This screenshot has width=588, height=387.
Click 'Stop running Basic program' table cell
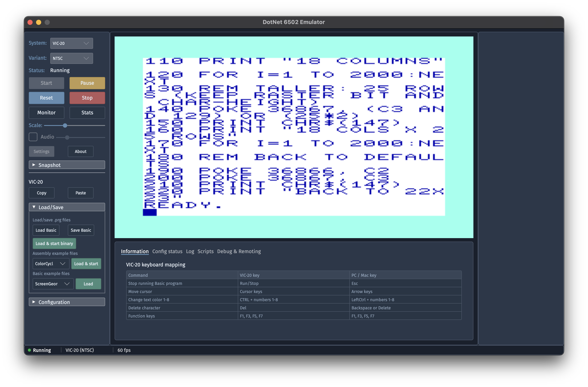coord(182,284)
